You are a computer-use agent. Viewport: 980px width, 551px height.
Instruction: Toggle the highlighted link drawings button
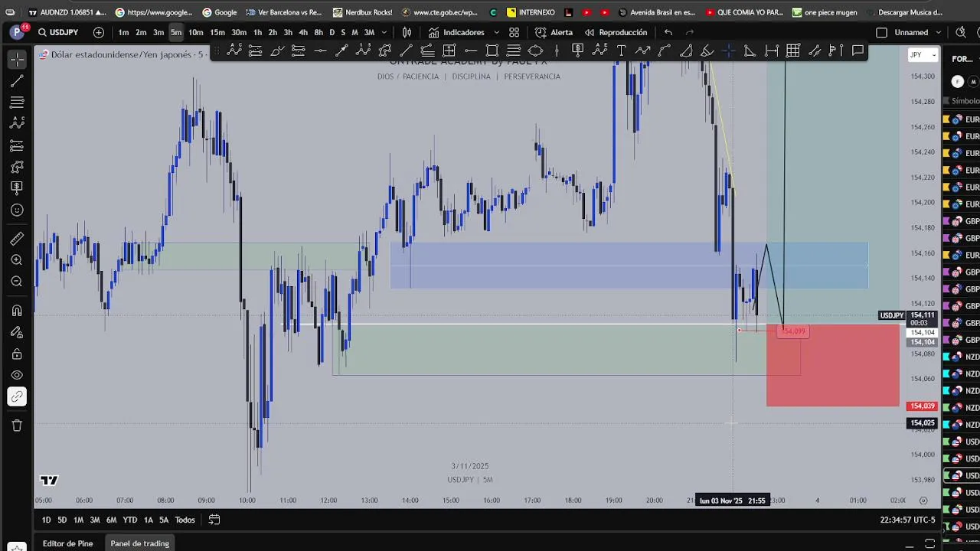tap(17, 396)
